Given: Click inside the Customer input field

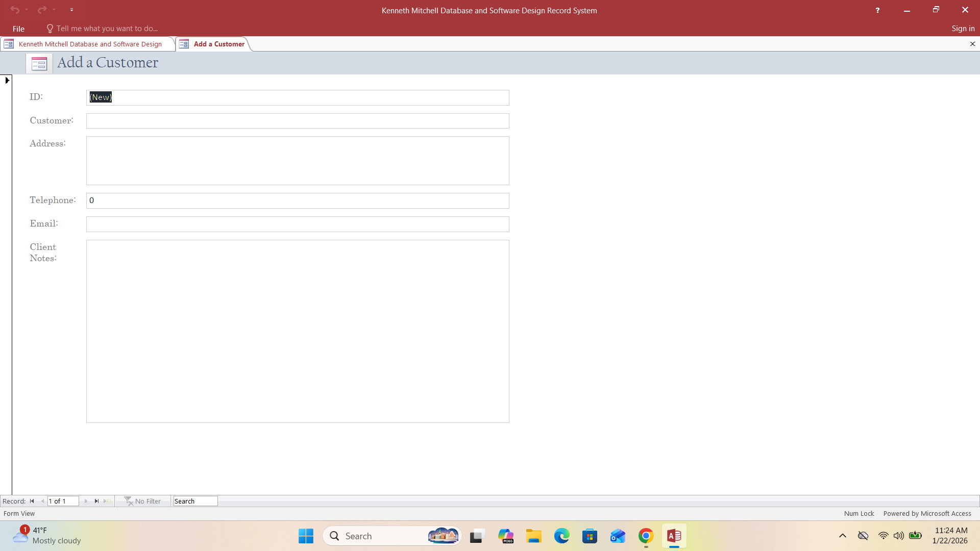Looking at the screenshot, I should pos(298,120).
